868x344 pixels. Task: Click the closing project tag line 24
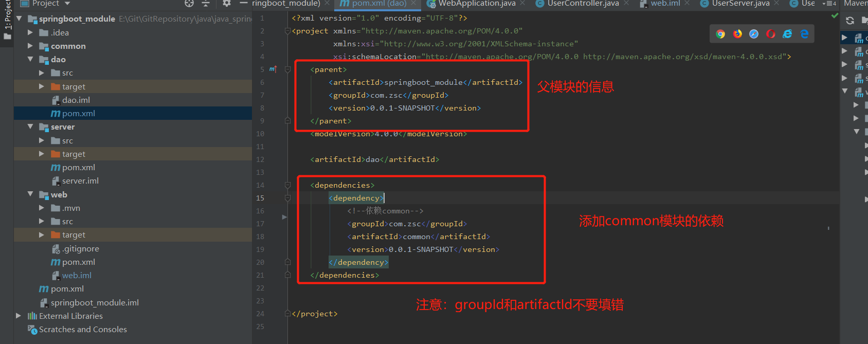coord(315,314)
